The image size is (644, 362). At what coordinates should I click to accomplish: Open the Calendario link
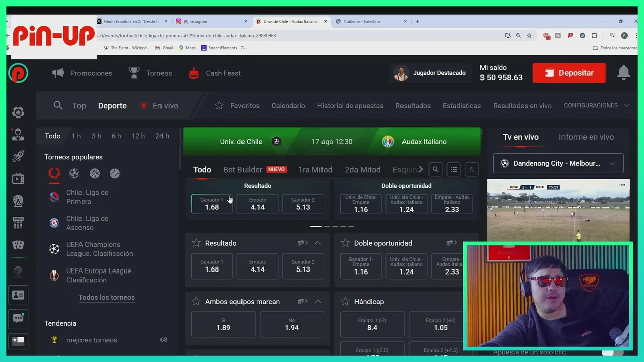pyautogui.click(x=288, y=105)
